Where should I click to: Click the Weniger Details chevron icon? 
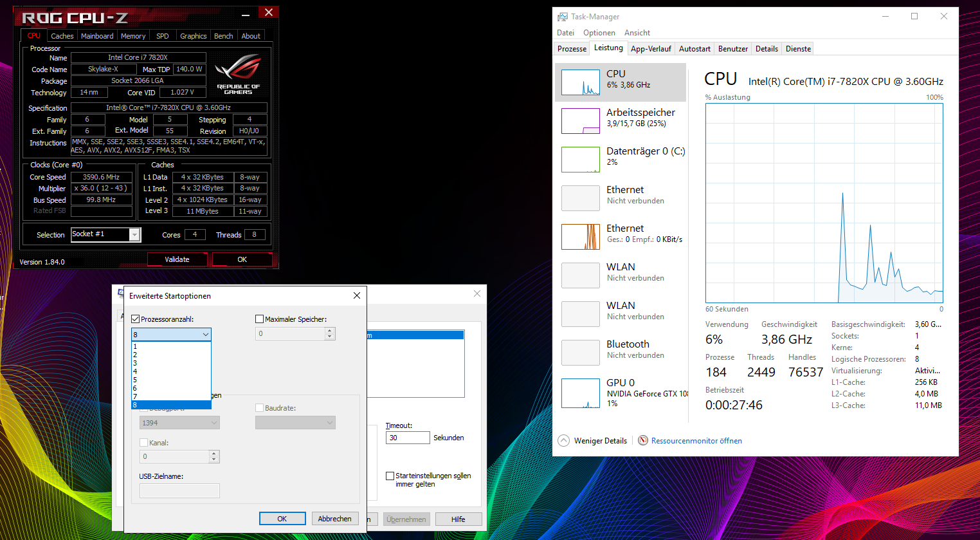tap(564, 441)
